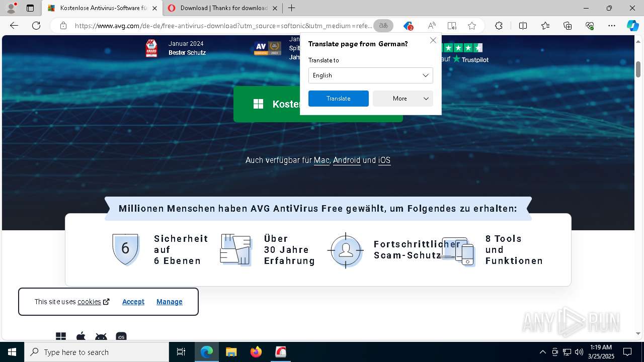Click AV-Test award badge Januar 2024
This screenshot has width=644, height=362.
point(151,48)
